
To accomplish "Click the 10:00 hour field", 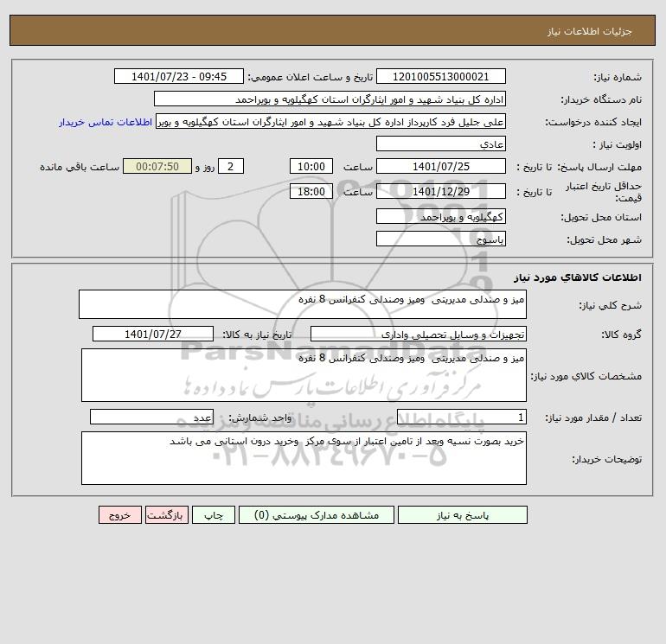I will tap(311, 167).
